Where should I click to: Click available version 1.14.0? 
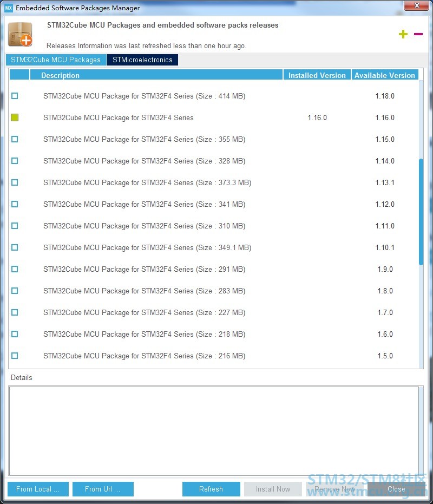pos(385,161)
